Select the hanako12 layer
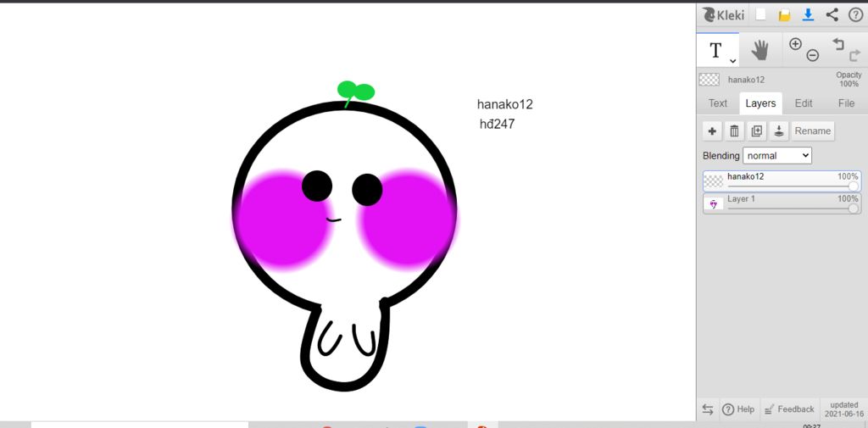 pos(782,181)
